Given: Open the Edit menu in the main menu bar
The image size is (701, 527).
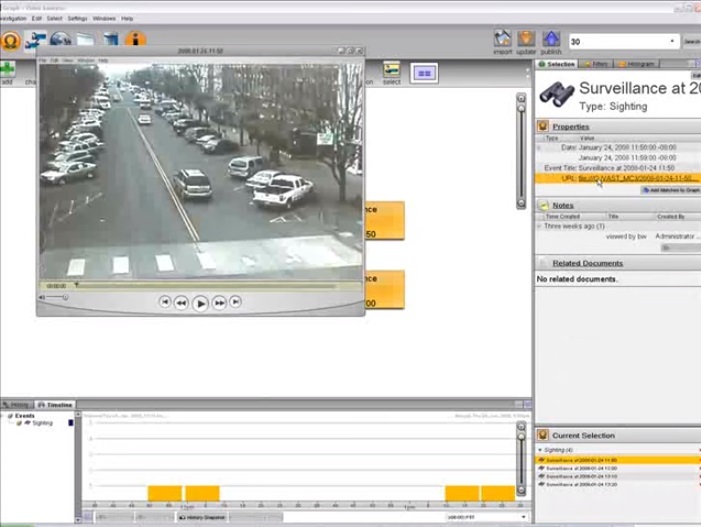Looking at the screenshot, I should [x=37, y=18].
